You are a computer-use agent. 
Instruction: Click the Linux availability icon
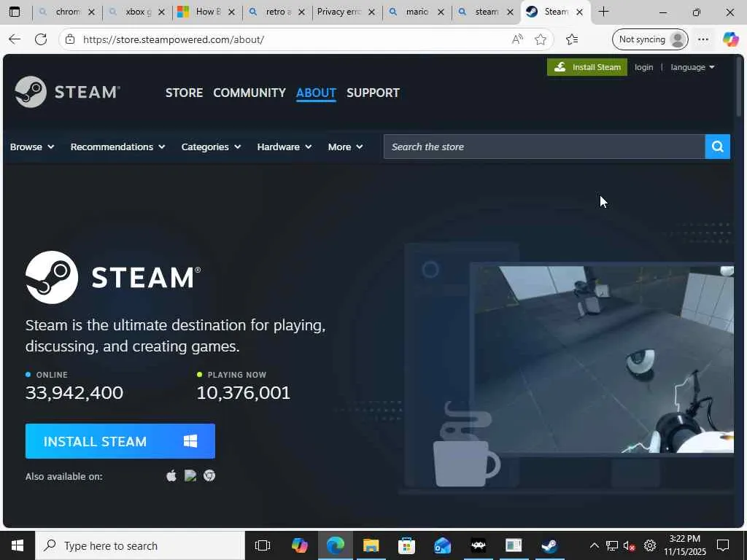(190, 475)
